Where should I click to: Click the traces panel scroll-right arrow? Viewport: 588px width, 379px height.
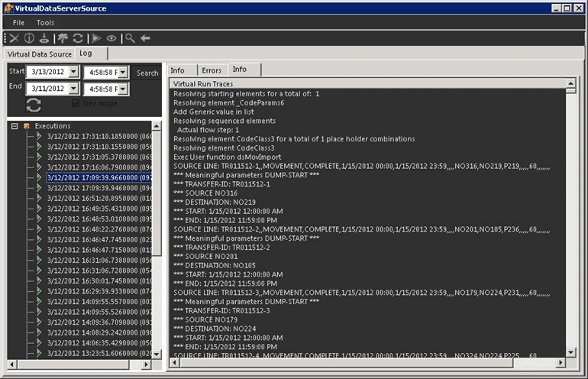(x=561, y=362)
